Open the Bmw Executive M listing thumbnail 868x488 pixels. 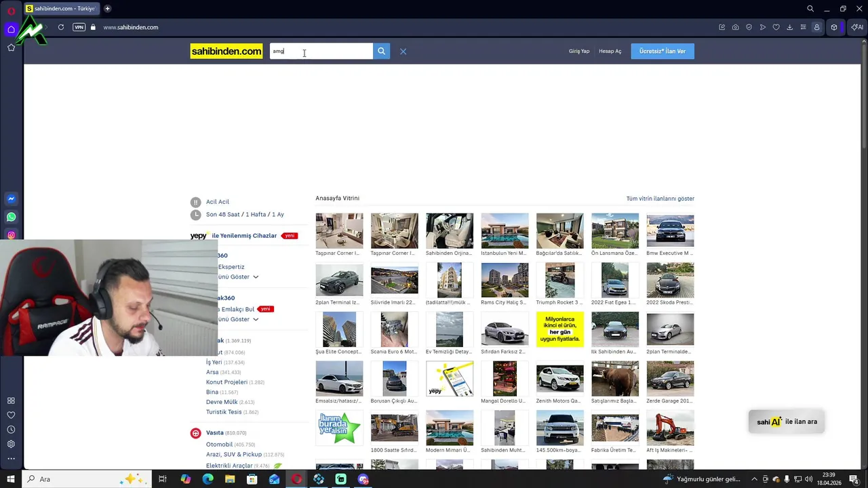[670, 231]
